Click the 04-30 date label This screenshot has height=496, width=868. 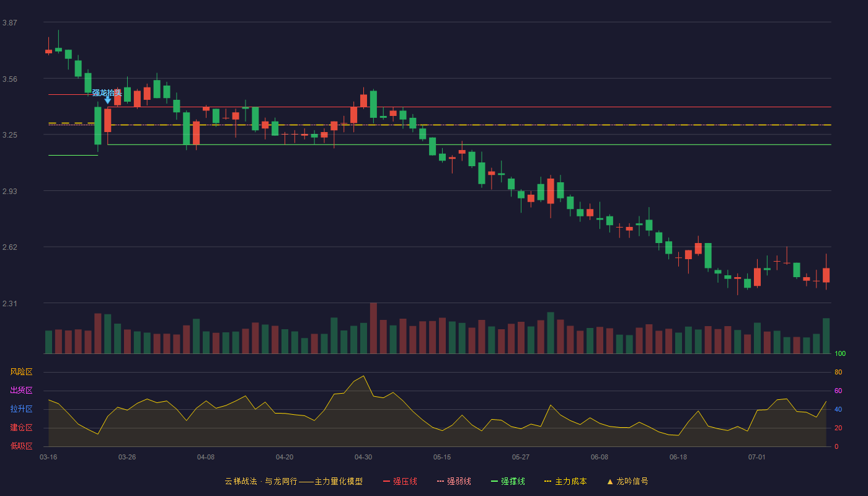[x=363, y=457]
